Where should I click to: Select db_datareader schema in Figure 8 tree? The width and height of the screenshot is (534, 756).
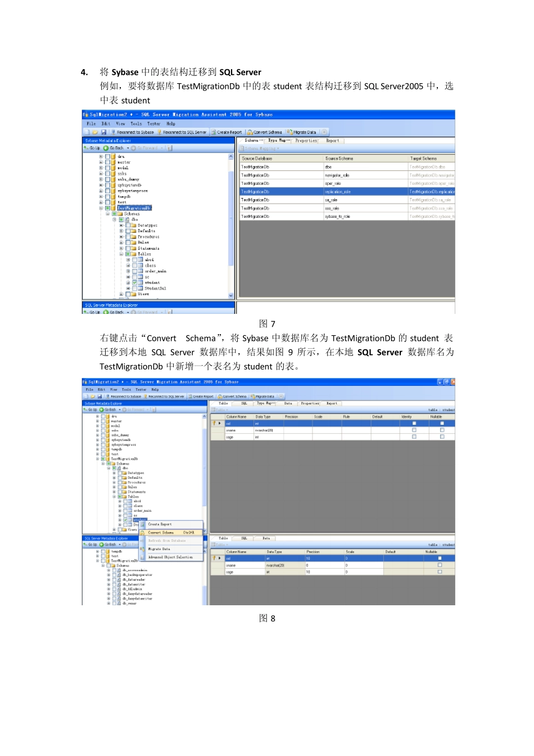tap(133, 580)
